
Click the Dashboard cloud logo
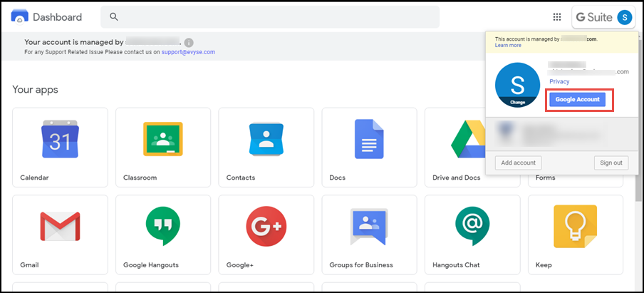coord(19,17)
